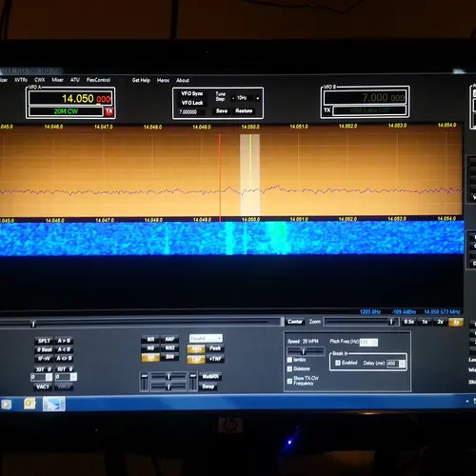Toggle the VAC1 button

click(43, 387)
